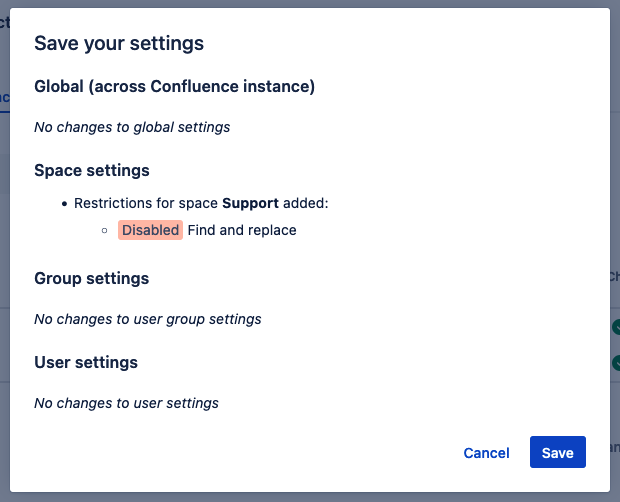Click 'No changes to user settings' text
Image resolution: width=620 pixels, height=502 pixels.
point(126,403)
